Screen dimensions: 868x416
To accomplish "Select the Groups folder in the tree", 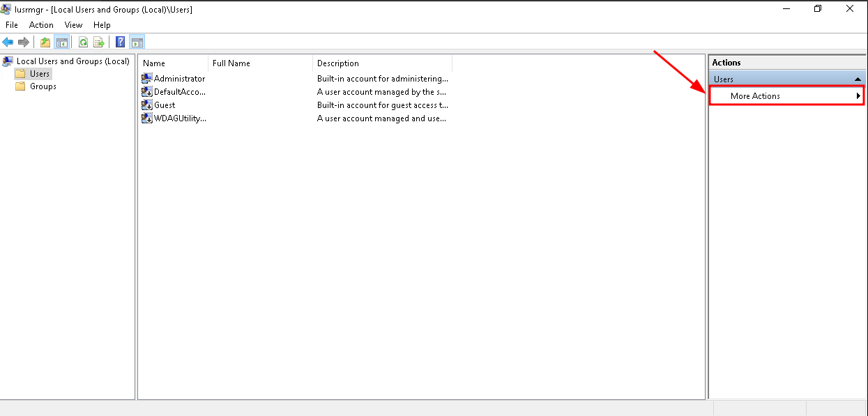I will pyautogui.click(x=43, y=86).
